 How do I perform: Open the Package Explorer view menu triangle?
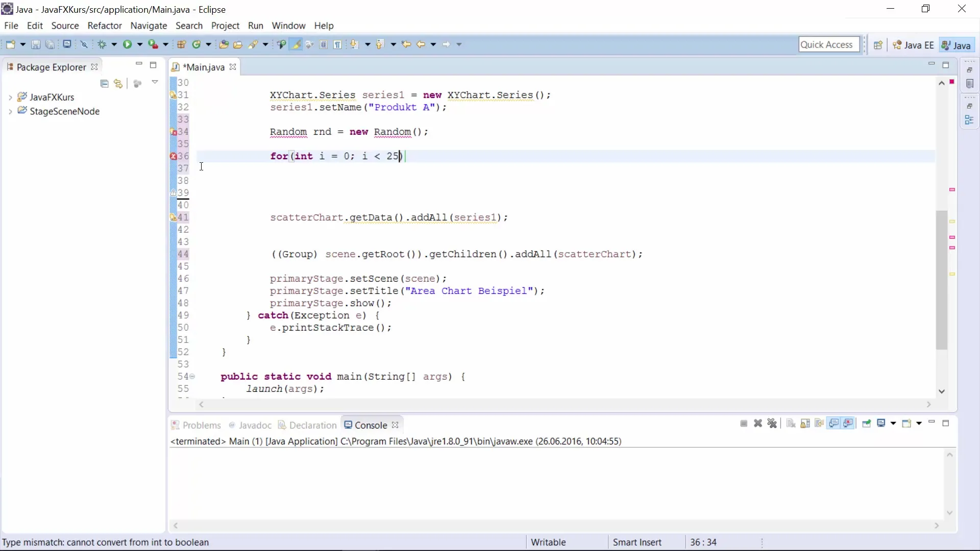point(155,82)
